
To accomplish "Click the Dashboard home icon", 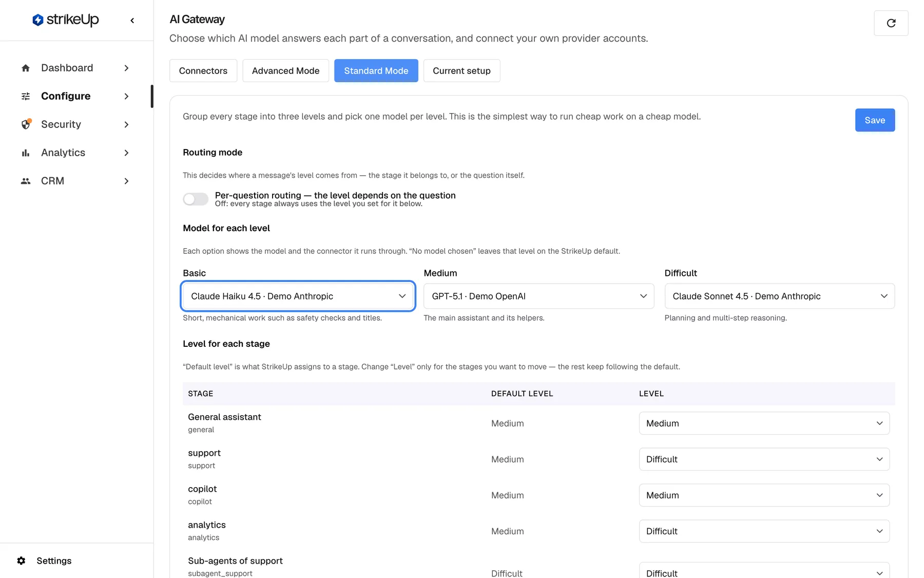I will pyautogui.click(x=26, y=68).
